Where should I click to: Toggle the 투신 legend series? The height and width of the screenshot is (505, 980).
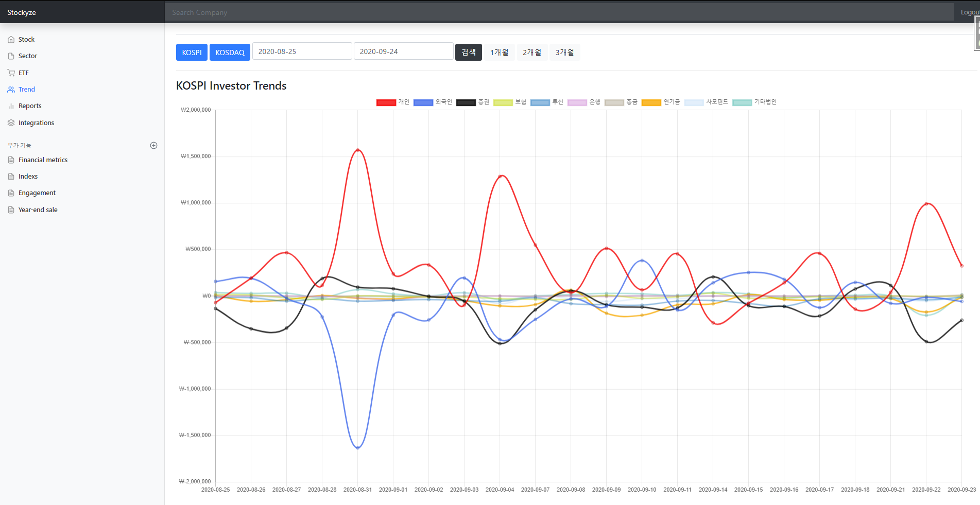(x=547, y=102)
